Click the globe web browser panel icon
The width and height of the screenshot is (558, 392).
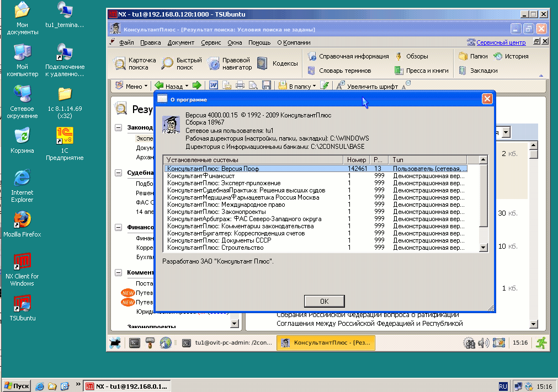coord(166,343)
